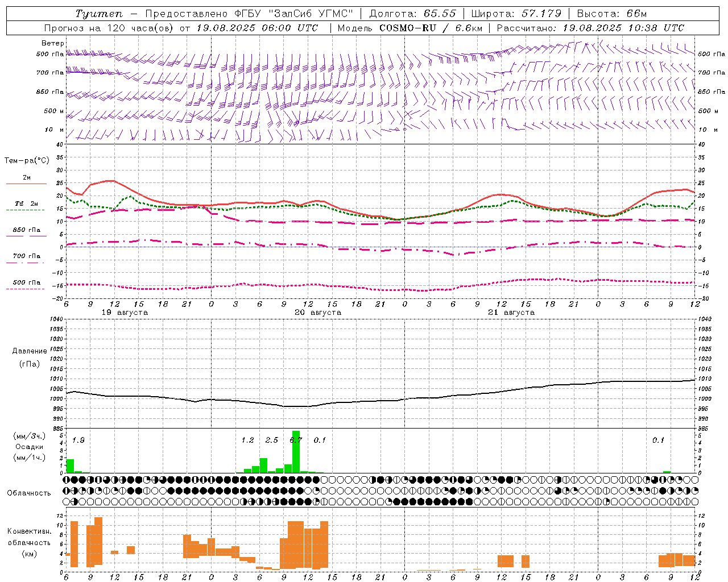728x582 pixels.
Task: Select the Высота: 66м header field
Action: point(612,14)
